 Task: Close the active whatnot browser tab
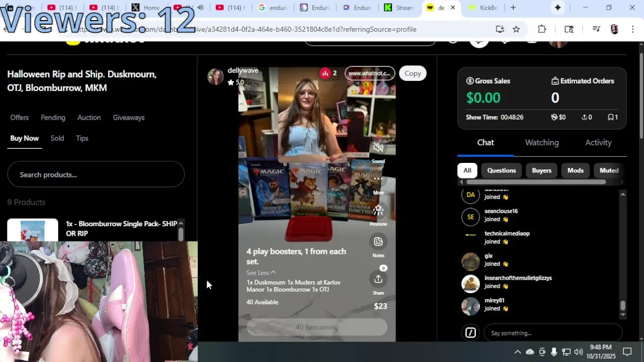pyautogui.click(x=453, y=8)
